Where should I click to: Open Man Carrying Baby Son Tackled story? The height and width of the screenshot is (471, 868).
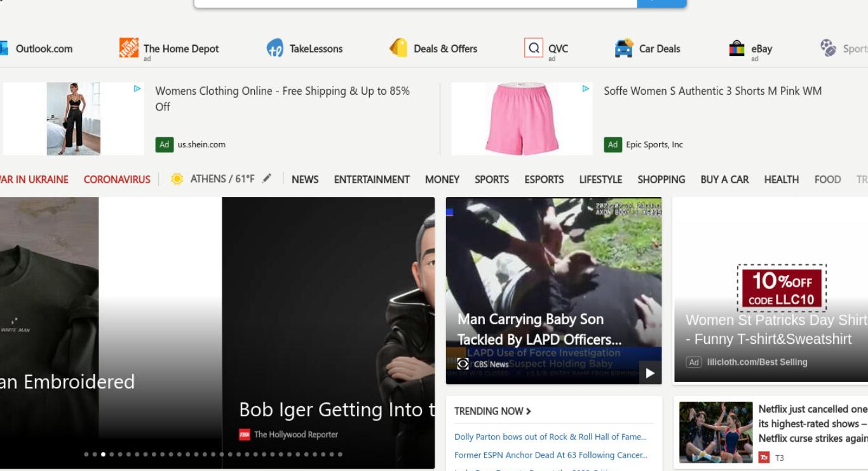click(x=539, y=329)
